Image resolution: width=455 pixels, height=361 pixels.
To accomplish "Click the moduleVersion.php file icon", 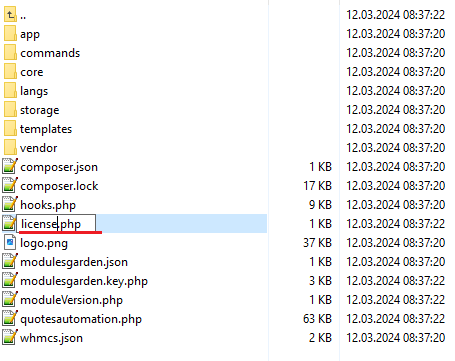I will 10,299.
